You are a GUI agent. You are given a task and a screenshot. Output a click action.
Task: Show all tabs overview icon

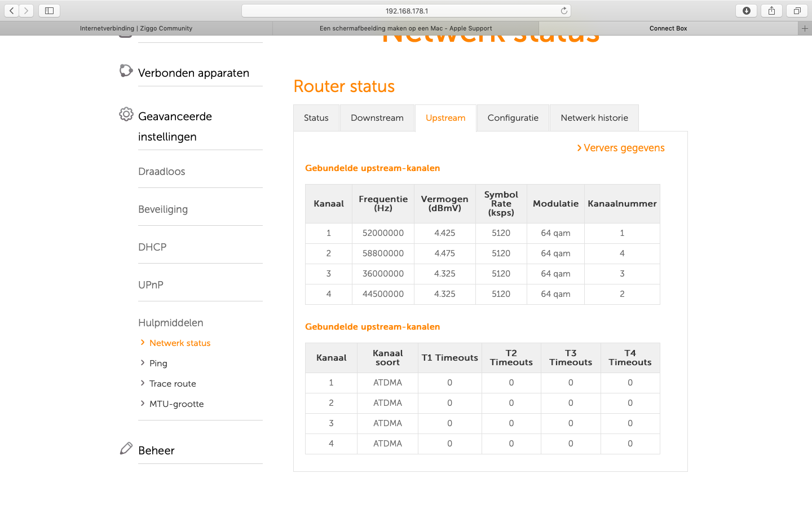(x=797, y=11)
